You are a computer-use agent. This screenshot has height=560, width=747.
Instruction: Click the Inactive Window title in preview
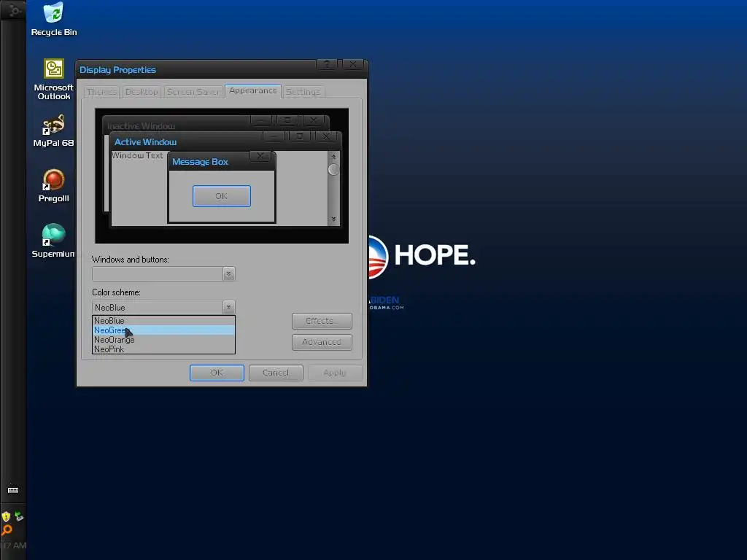tap(141, 125)
